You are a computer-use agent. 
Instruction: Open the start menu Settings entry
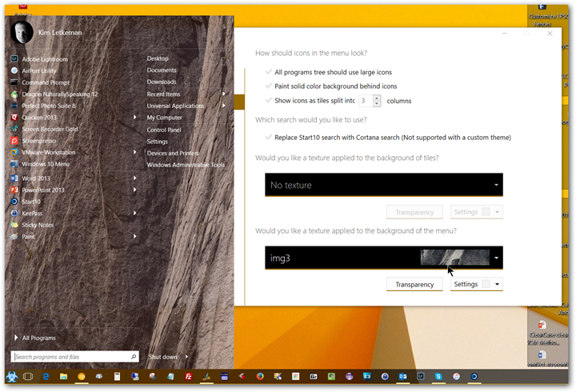(x=158, y=142)
